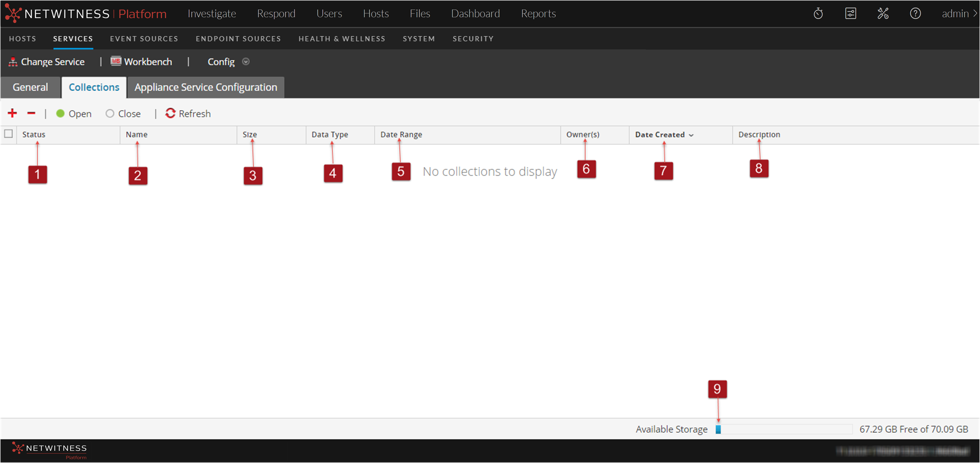980x463 pixels.
Task: Click the red minus remove collection icon
Action: click(x=31, y=113)
